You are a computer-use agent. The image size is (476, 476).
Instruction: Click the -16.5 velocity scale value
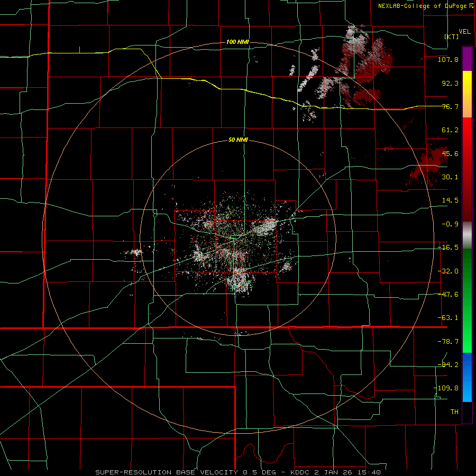pos(448,248)
